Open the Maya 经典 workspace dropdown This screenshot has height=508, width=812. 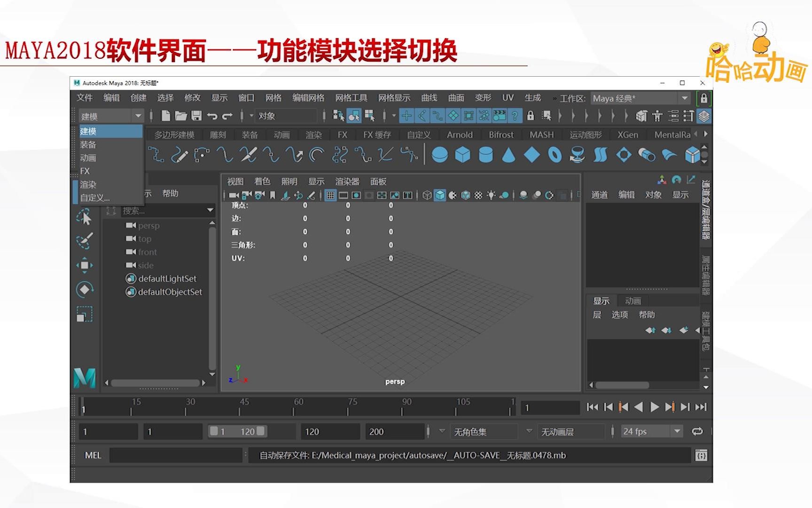(685, 98)
